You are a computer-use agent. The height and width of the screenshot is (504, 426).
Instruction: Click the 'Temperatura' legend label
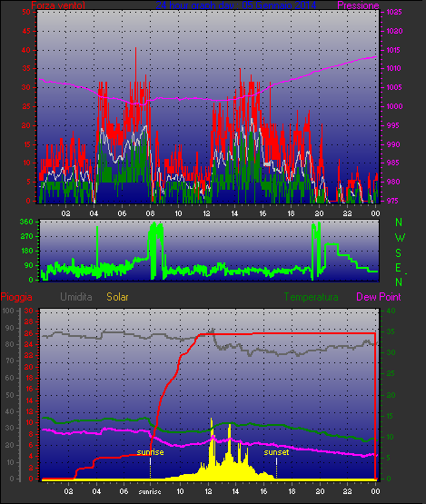311,297
